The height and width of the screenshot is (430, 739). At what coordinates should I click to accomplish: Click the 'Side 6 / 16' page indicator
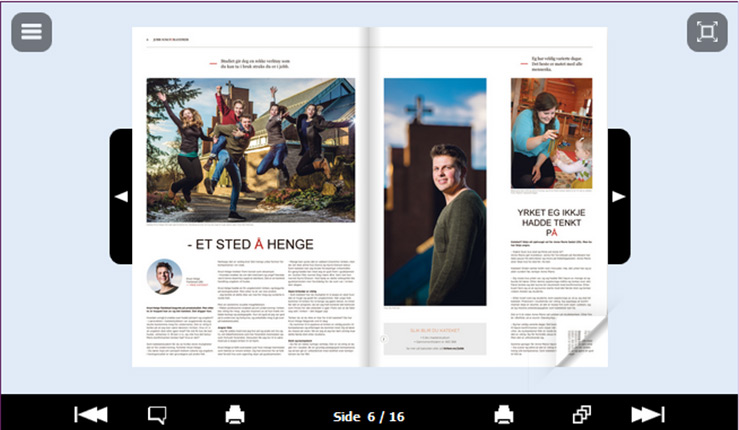point(369,416)
